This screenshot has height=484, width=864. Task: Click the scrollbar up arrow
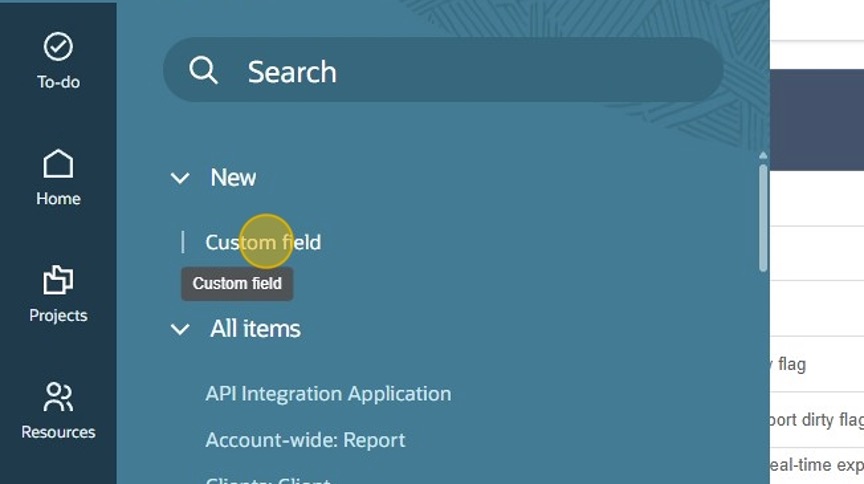point(763,156)
